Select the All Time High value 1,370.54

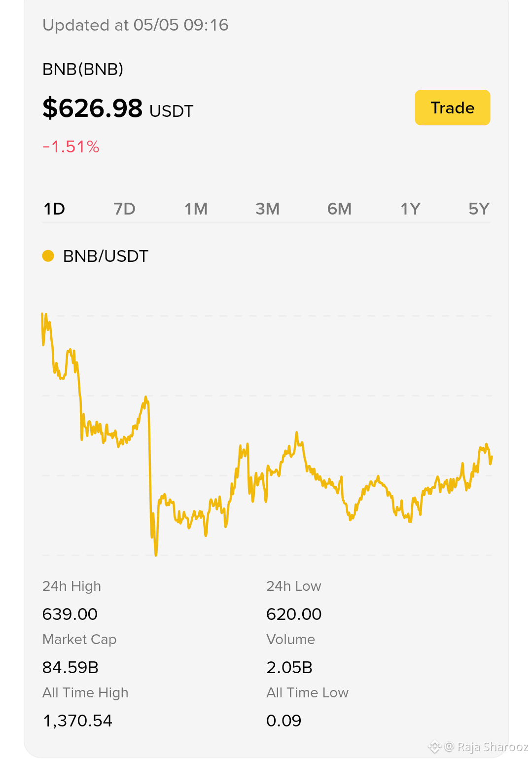click(77, 721)
